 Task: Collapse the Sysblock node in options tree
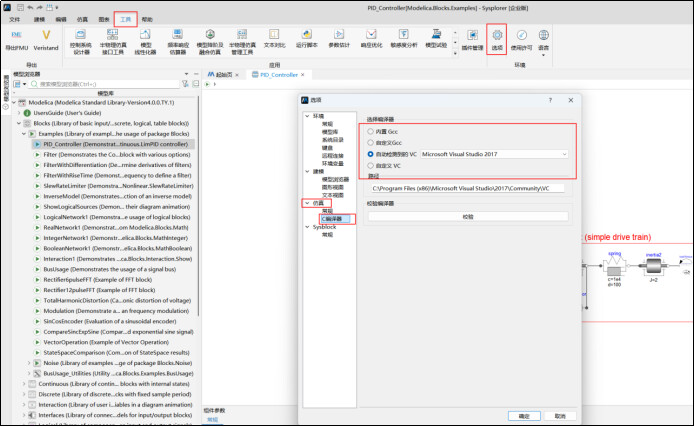(x=307, y=227)
